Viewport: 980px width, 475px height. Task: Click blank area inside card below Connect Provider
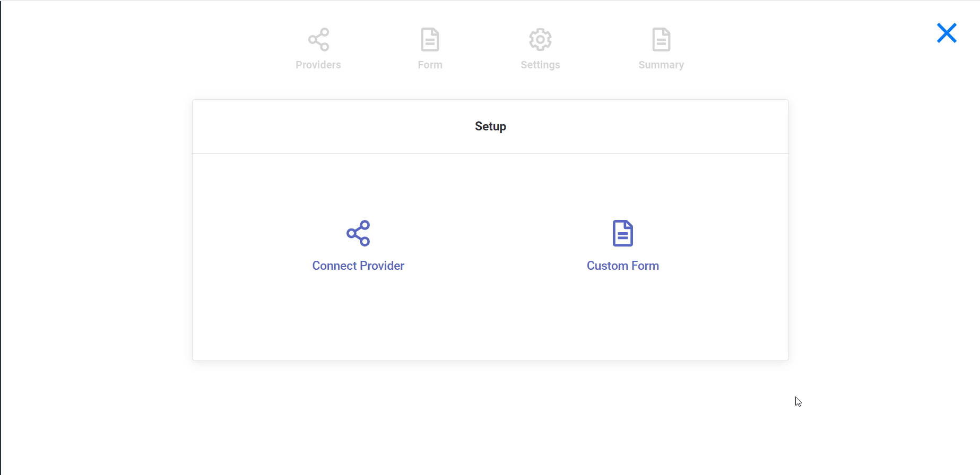tap(358, 323)
